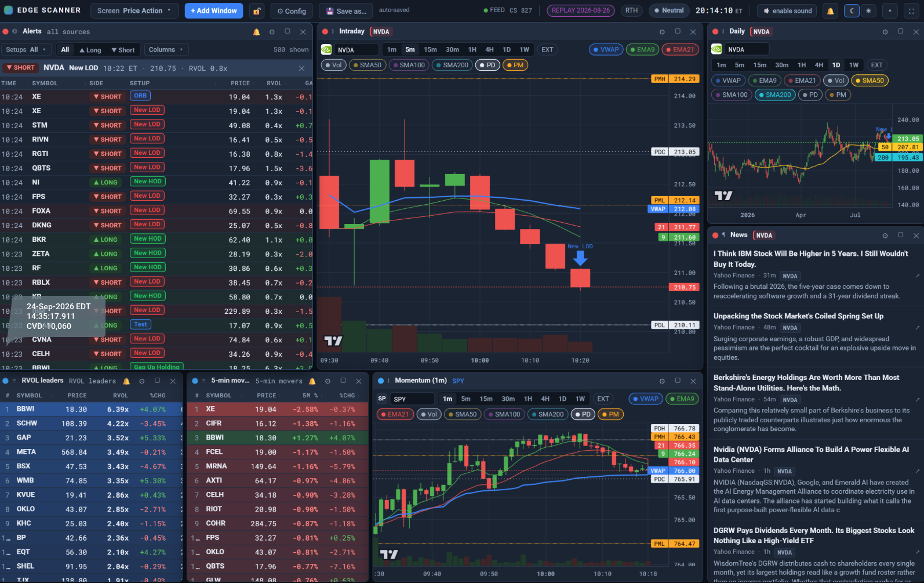Viewport: 924px width, 583px height.
Task: Toggle Vol indicator on Intraday chart
Action: pos(333,65)
